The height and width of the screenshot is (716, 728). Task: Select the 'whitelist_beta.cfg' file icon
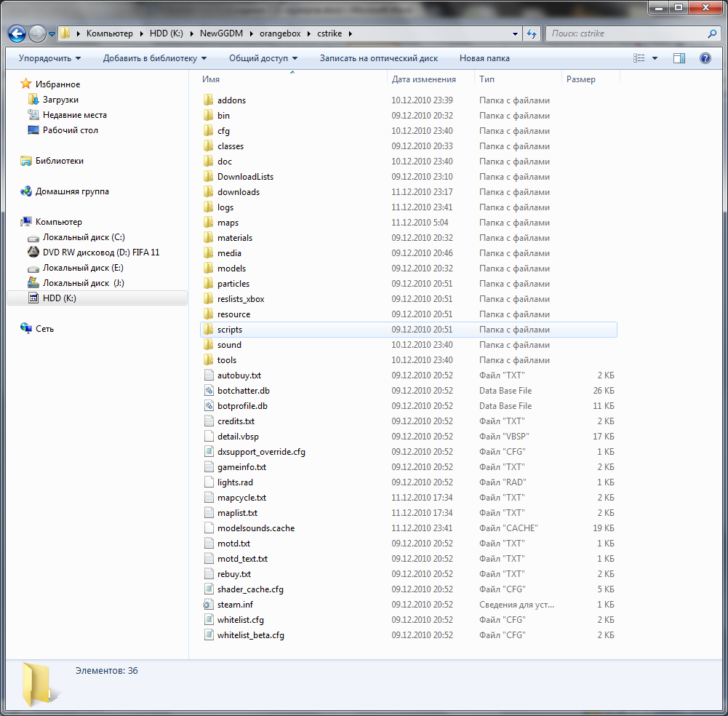[x=209, y=635]
